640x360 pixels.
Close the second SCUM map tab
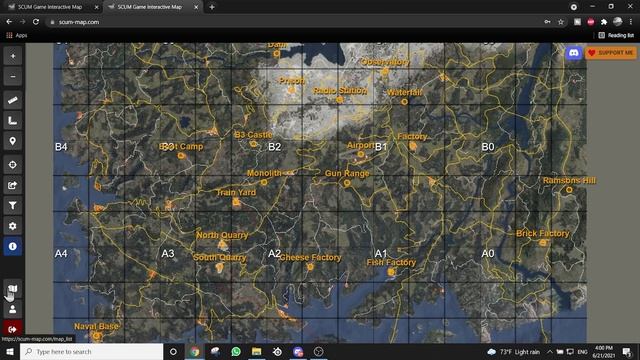[196, 7]
